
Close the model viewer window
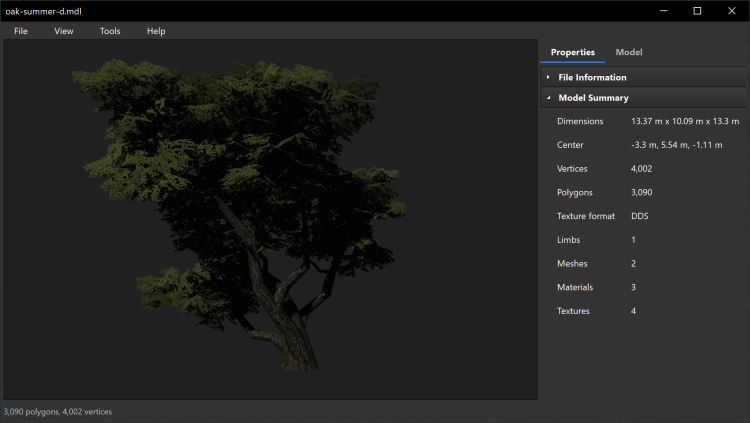pos(732,10)
